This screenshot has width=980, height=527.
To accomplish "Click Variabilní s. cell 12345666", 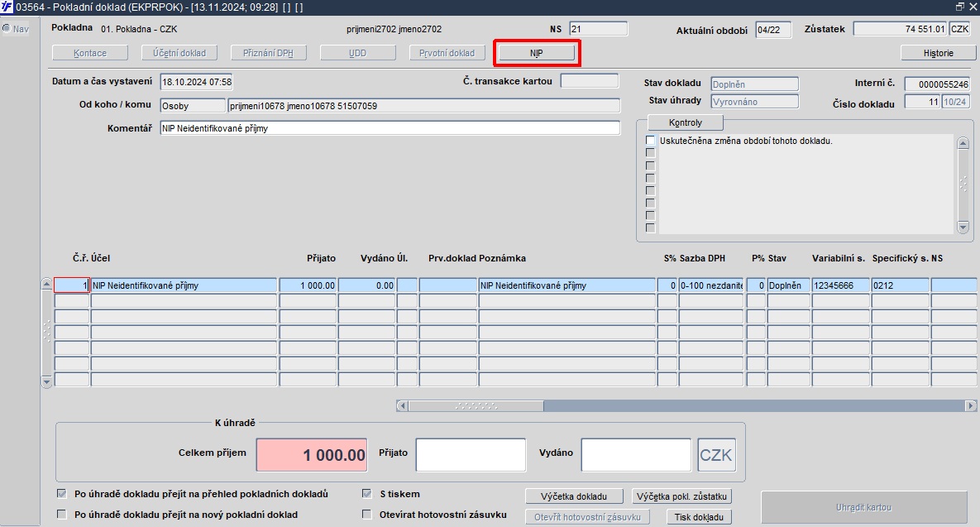I will point(840,285).
